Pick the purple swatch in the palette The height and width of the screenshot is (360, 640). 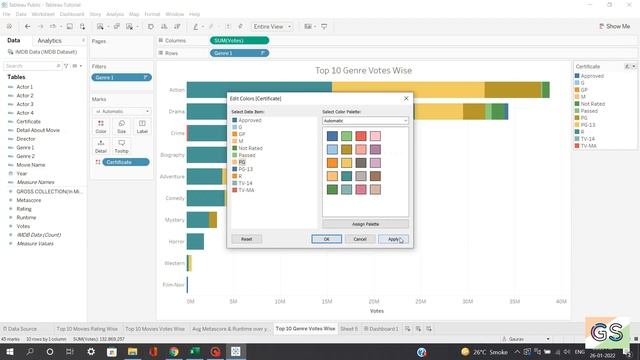click(375, 149)
